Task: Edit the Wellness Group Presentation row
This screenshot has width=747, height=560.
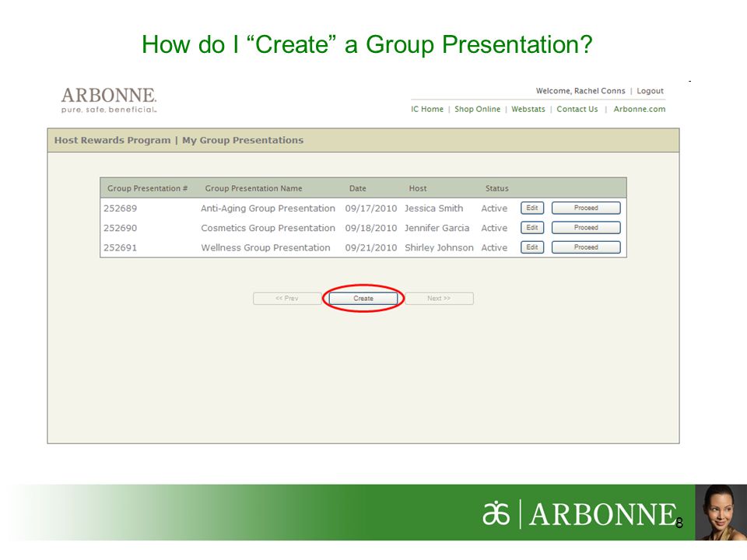Action: click(x=532, y=247)
